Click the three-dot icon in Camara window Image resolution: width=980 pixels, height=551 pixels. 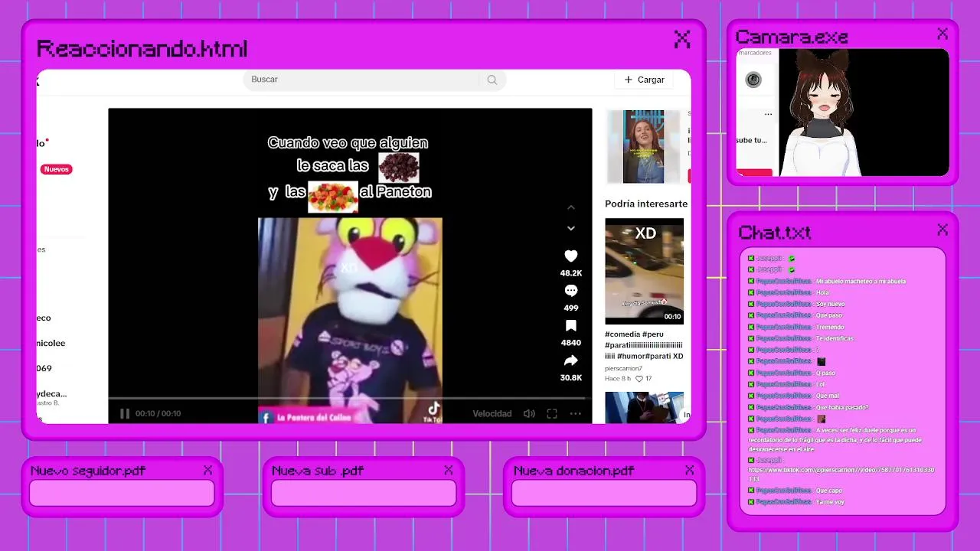coord(768,115)
